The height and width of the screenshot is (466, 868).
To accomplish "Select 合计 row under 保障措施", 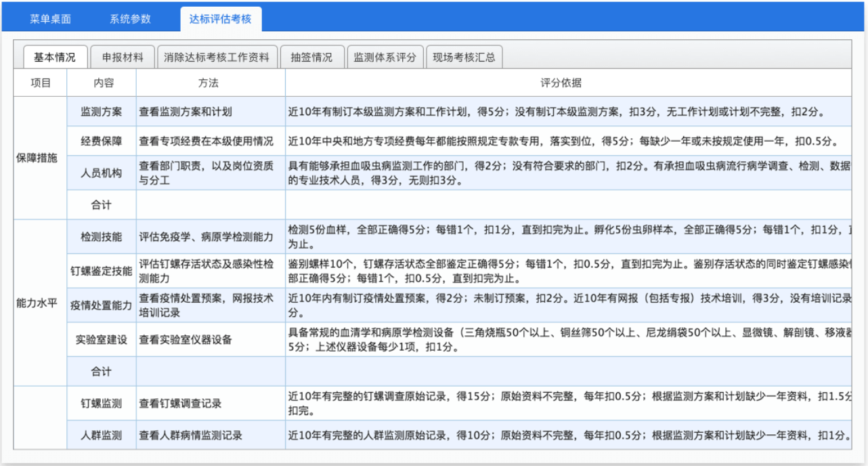I will click(102, 205).
